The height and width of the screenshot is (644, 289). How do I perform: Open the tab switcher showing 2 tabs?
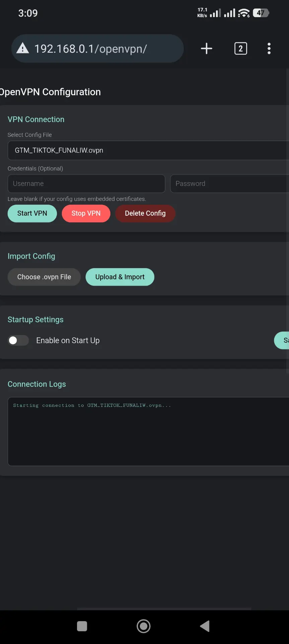(240, 49)
